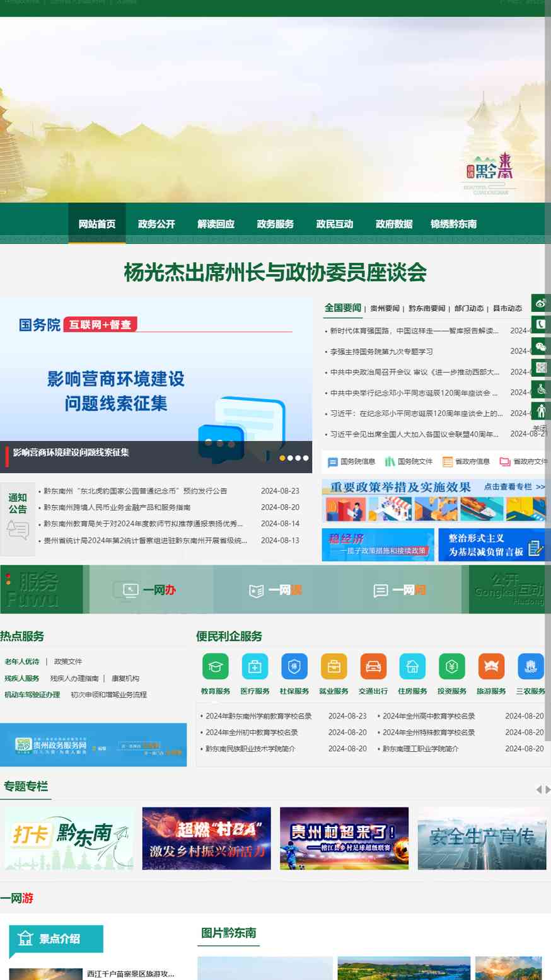Show next 专题专栏 items with right arrow
The height and width of the screenshot is (980, 551).
click(x=548, y=790)
